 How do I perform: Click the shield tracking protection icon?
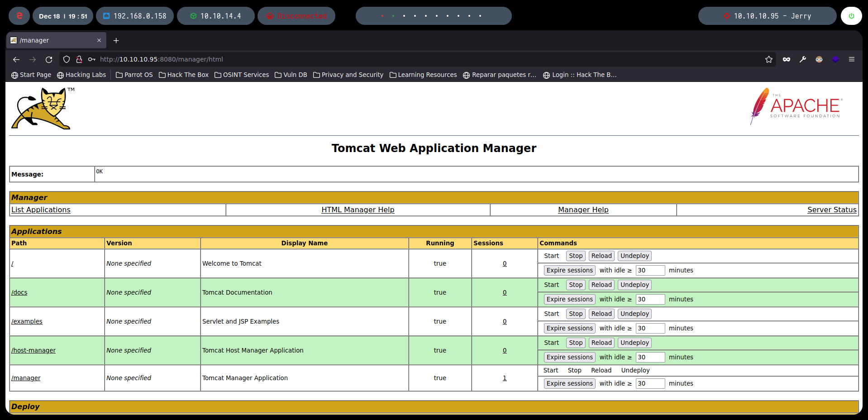tap(67, 59)
